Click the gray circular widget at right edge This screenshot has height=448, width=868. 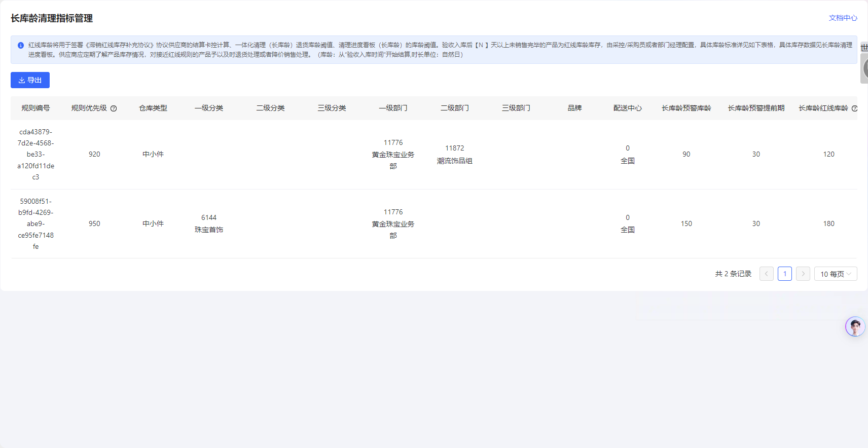tap(864, 68)
